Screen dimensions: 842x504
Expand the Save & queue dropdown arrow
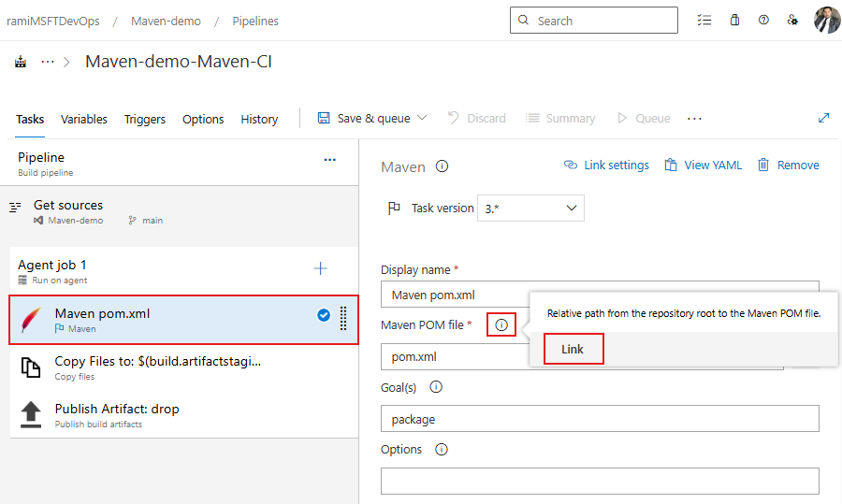coord(422,118)
